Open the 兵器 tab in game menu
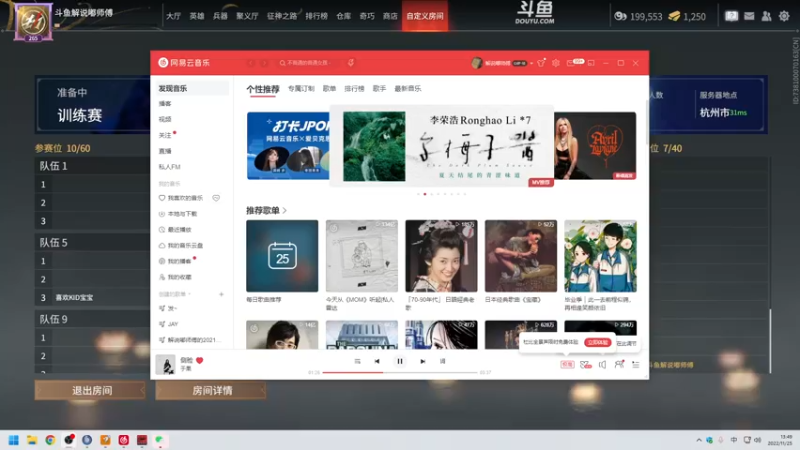Screen dimensions: 800x450 point(220,16)
